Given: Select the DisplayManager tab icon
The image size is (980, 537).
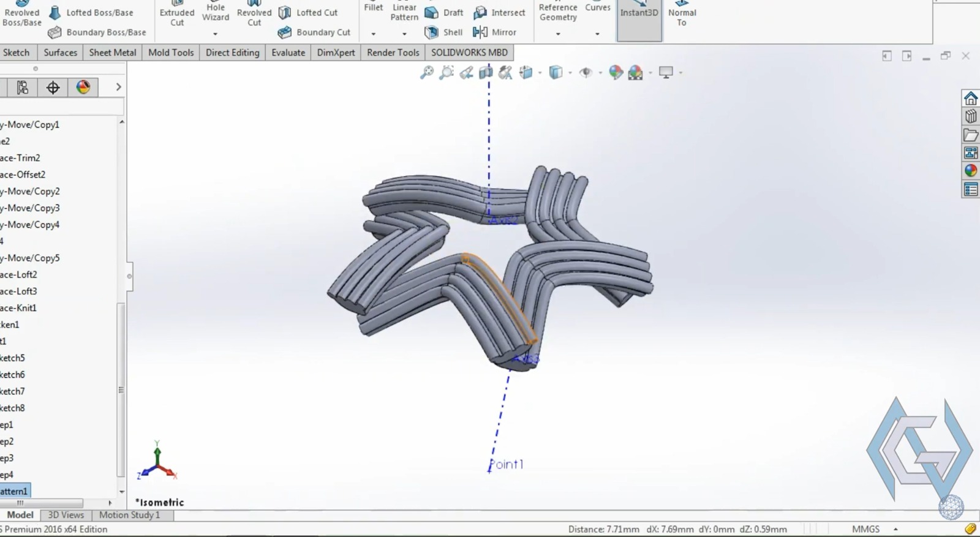Looking at the screenshot, I should click(83, 88).
